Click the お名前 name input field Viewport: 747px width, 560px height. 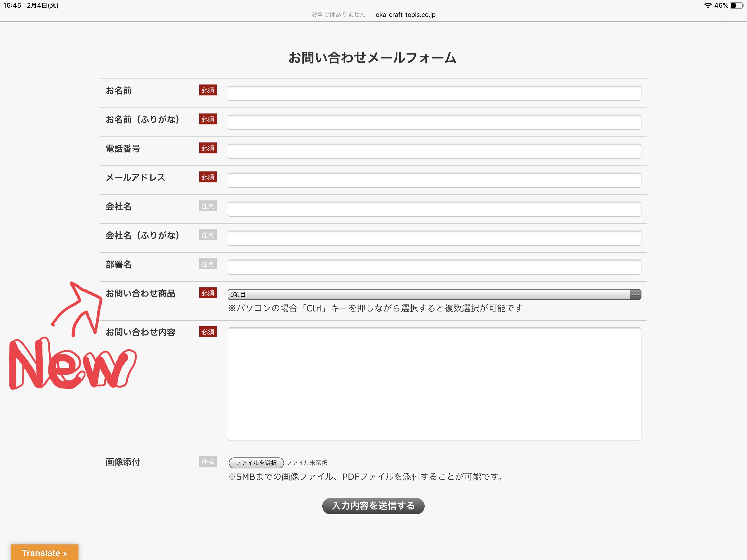coord(434,93)
